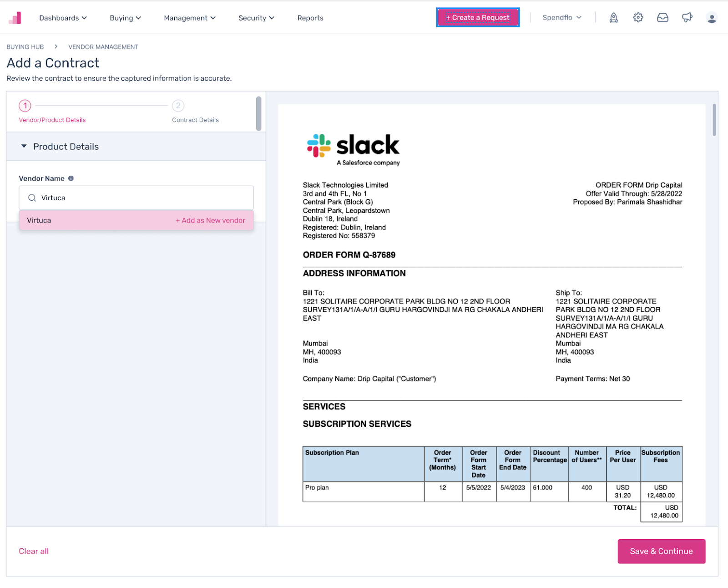This screenshot has width=728, height=588.
Task: Open the megaphone announcements icon
Action: pos(687,18)
